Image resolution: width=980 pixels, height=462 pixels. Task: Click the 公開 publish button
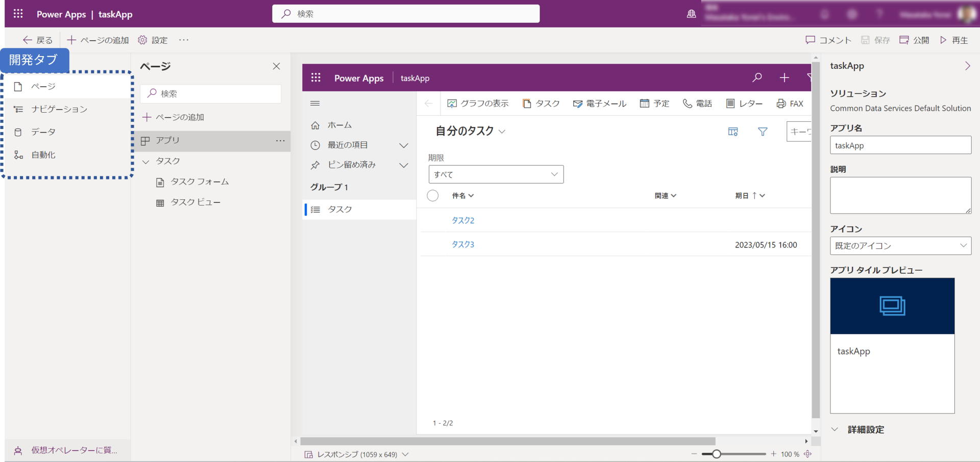coord(914,40)
